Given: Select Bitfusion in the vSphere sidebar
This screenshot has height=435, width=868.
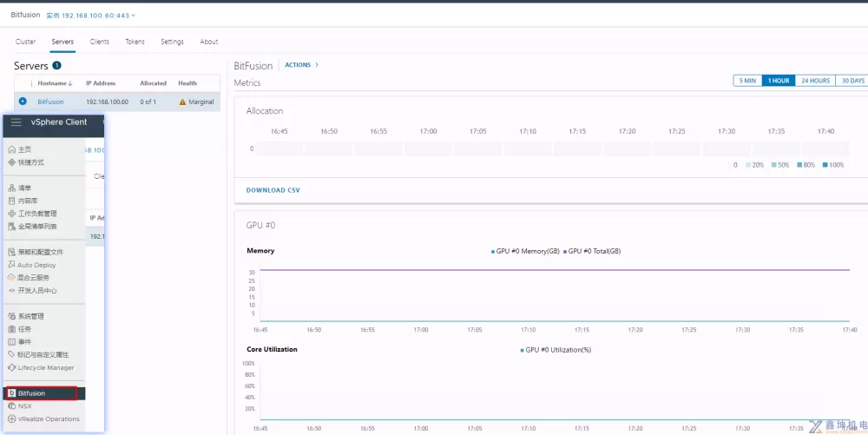Looking at the screenshot, I should [x=40, y=393].
